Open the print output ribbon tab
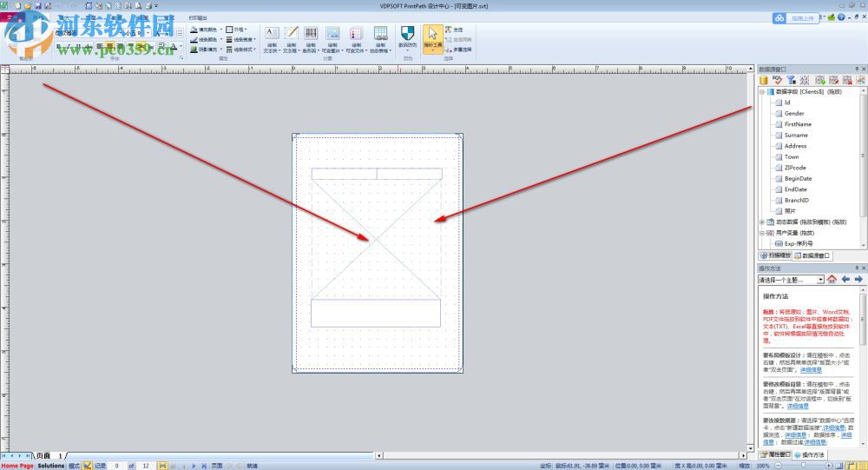The image size is (868, 470). tap(198, 17)
